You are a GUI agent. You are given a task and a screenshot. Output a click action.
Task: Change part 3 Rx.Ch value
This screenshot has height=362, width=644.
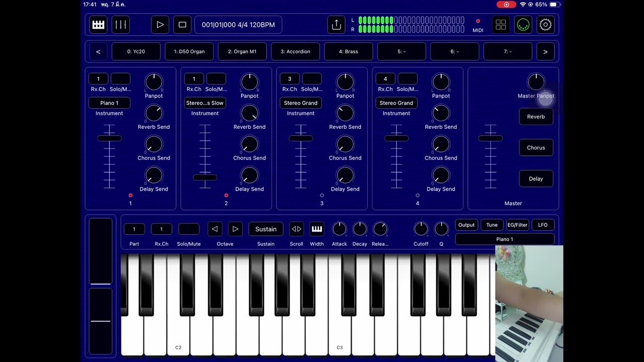coord(289,79)
